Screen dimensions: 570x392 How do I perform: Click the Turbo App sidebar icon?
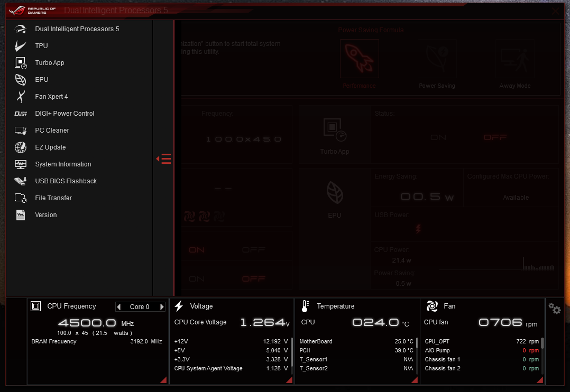point(21,63)
